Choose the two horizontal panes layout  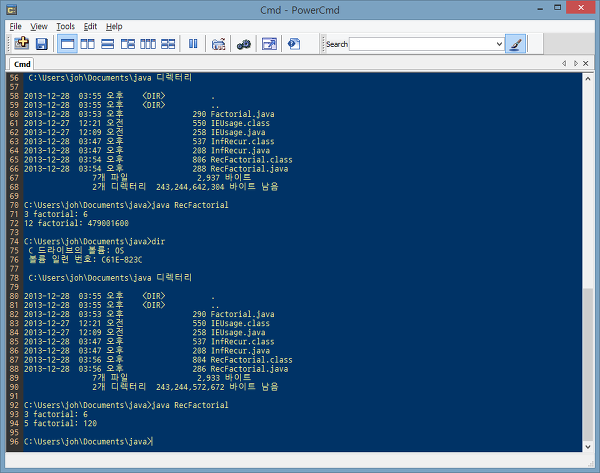(108, 44)
